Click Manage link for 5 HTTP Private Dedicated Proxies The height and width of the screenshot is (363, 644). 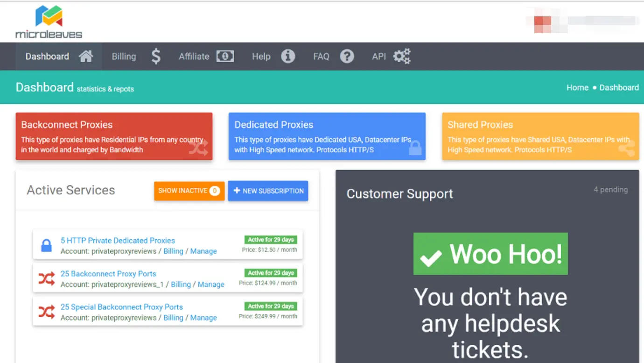tap(203, 251)
